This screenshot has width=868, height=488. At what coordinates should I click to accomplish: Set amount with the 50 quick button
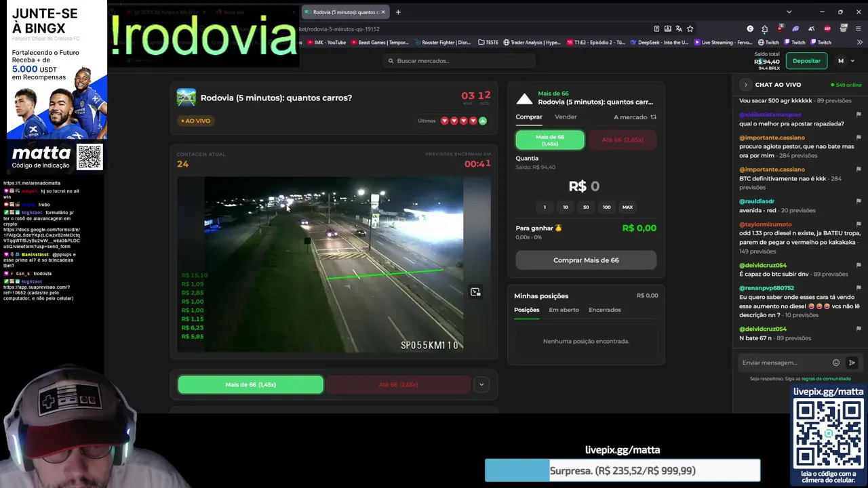(x=586, y=207)
